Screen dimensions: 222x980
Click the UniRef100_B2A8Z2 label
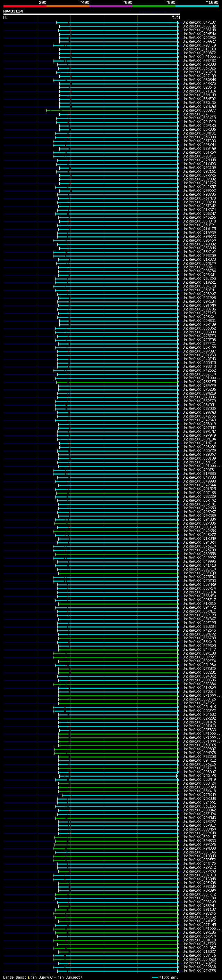[199, 53]
